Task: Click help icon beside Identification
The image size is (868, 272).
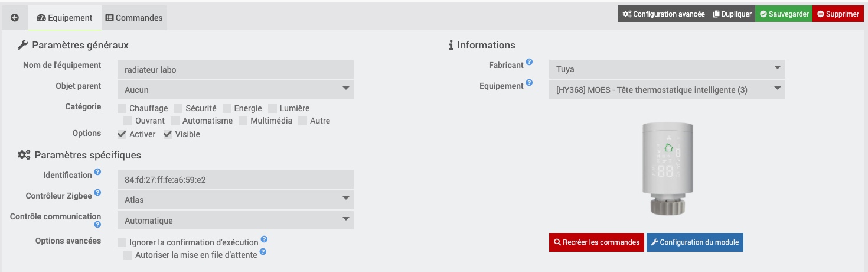Action: [x=97, y=172]
